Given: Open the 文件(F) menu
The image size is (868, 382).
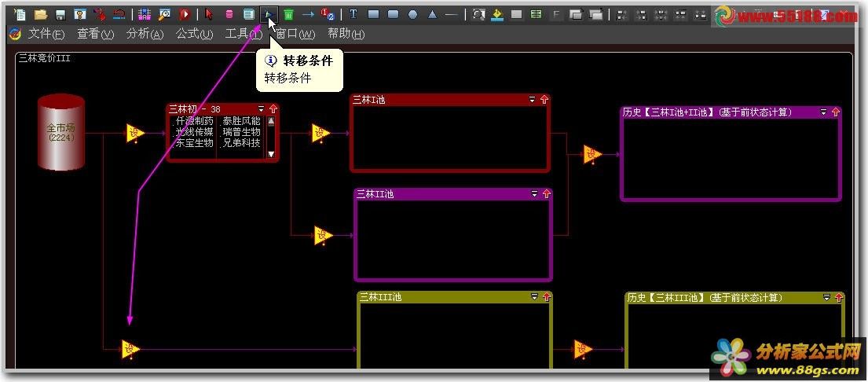Looking at the screenshot, I should click(46, 35).
